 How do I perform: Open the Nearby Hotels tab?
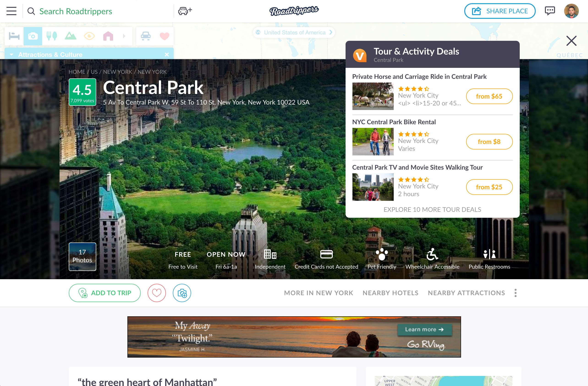click(390, 293)
